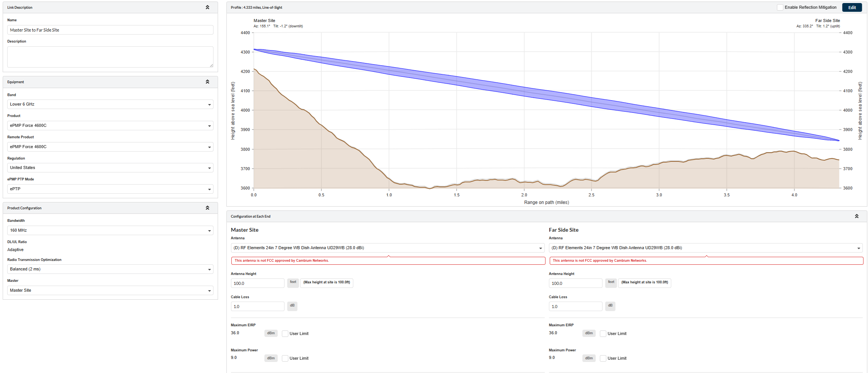Image resolution: width=868 pixels, height=373 pixels.
Task: Enable Reflection Mitigation checkbox
Action: click(x=780, y=7)
